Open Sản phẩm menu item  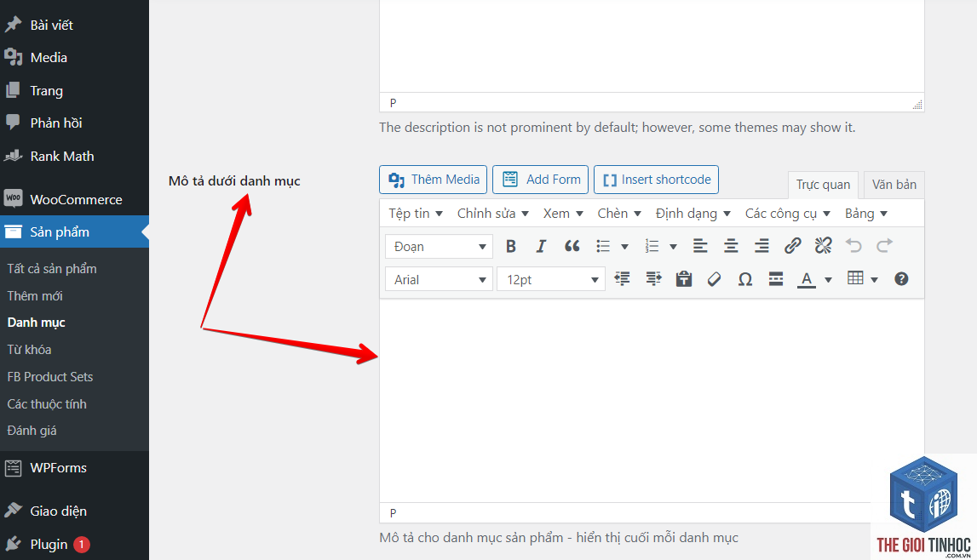(74, 231)
